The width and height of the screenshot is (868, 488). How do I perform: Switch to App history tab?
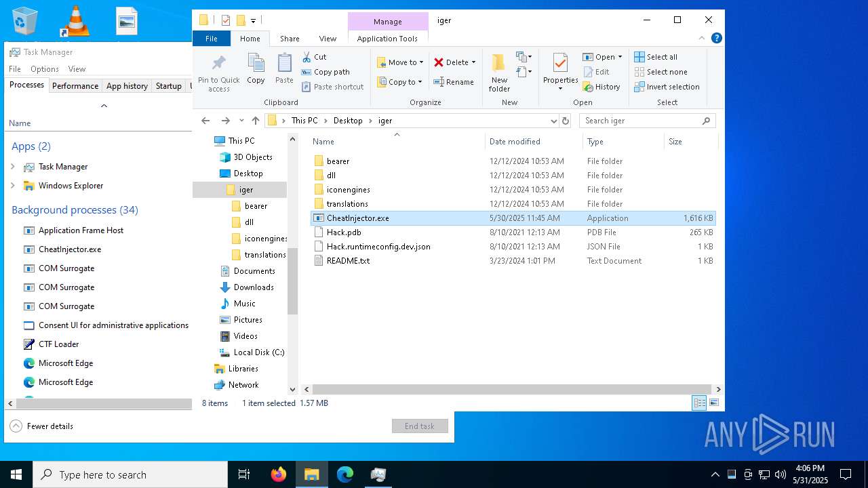pyautogui.click(x=127, y=86)
